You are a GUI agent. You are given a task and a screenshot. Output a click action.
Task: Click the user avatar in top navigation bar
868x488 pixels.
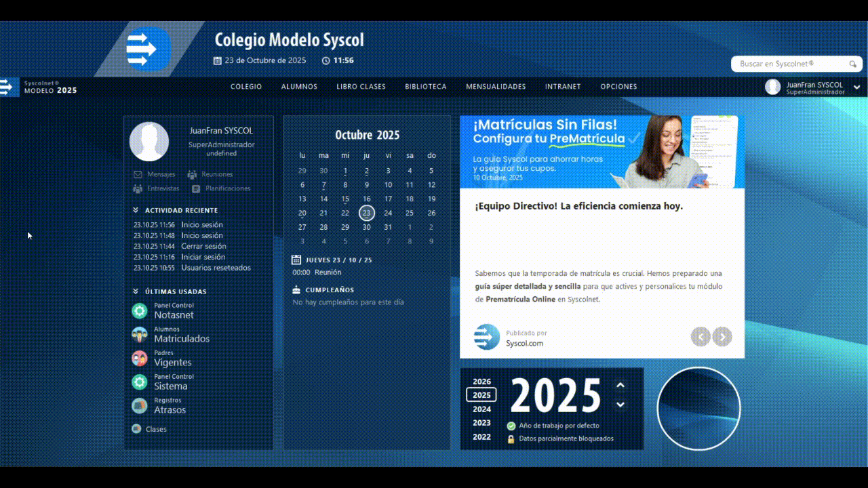772,87
